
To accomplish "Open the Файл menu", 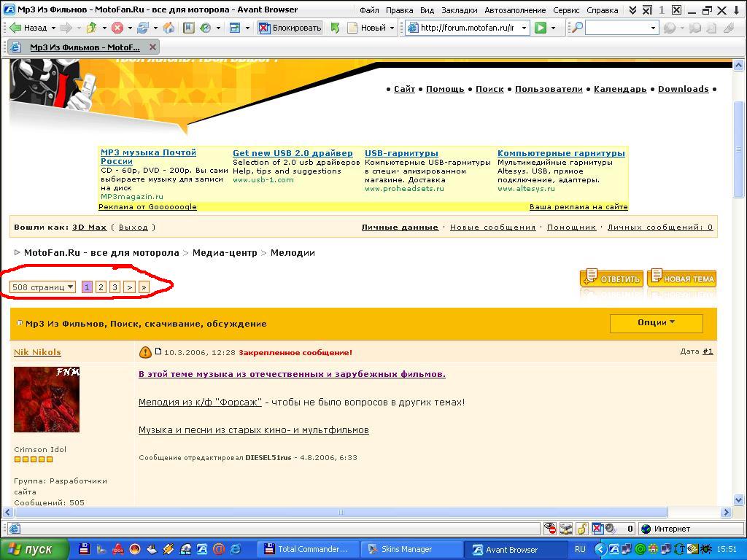I will coord(369,10).
